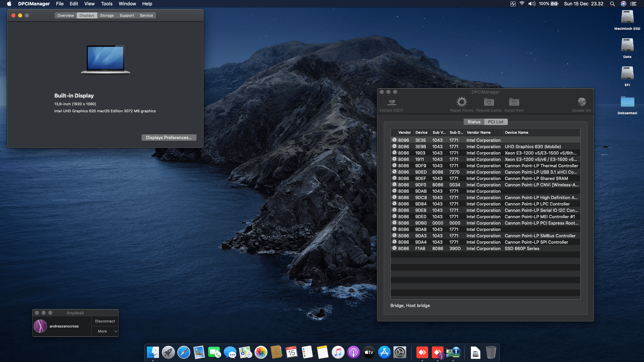Click Disconnect in the Anydesk window
644x362 pixels.
[x=105, y=321]
